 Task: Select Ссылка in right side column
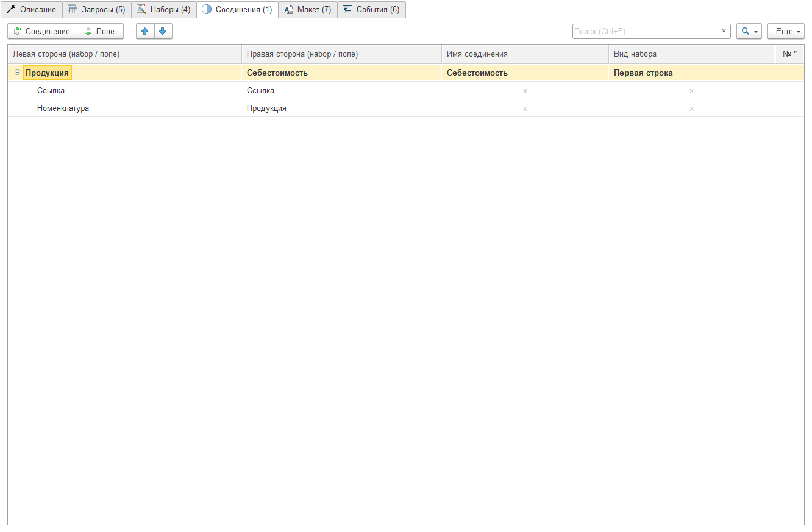point(260,90)
